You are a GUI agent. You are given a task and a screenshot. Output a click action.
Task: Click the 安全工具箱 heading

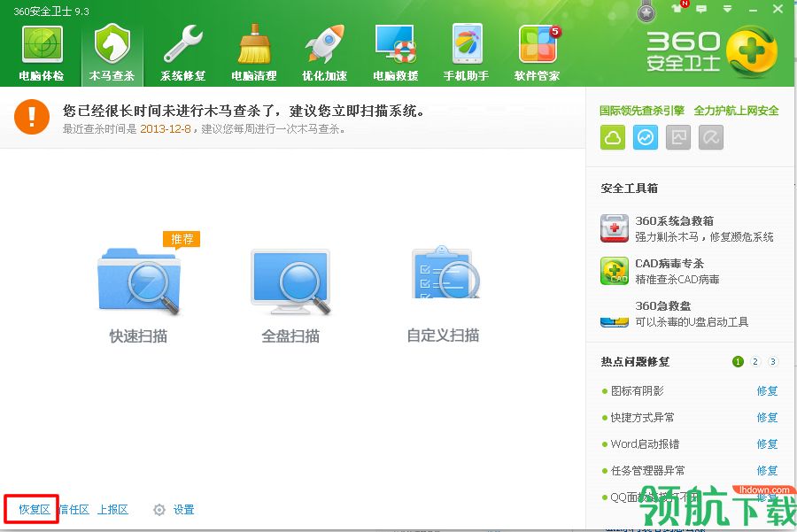(x=630, y=188)
